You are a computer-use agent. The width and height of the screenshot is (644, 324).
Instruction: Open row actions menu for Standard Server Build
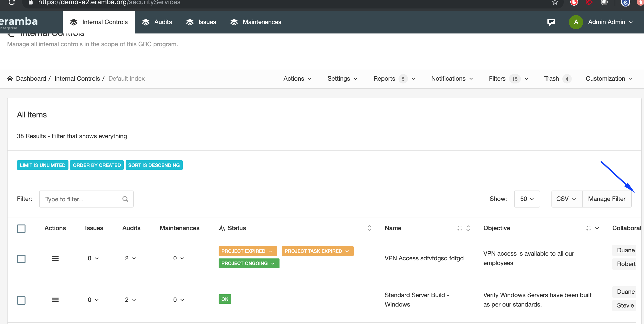coord(55,300)
